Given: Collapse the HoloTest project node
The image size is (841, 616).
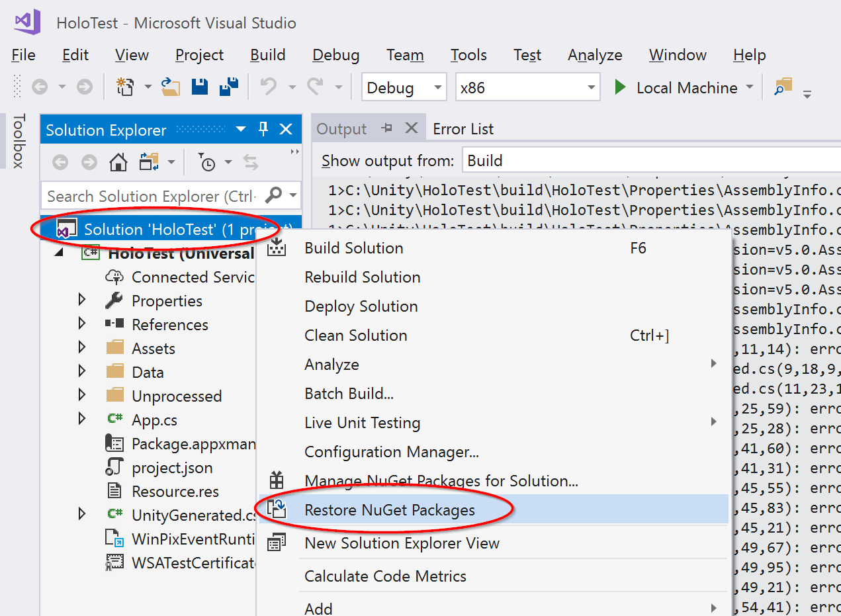Looking at the screenshot, I should click(60, 253).
